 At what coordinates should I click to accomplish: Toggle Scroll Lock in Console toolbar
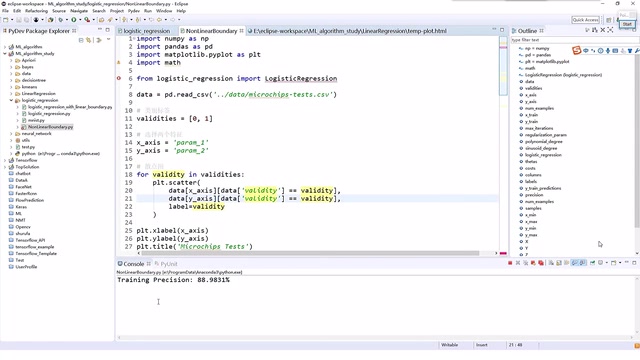(x=559, y=263)
